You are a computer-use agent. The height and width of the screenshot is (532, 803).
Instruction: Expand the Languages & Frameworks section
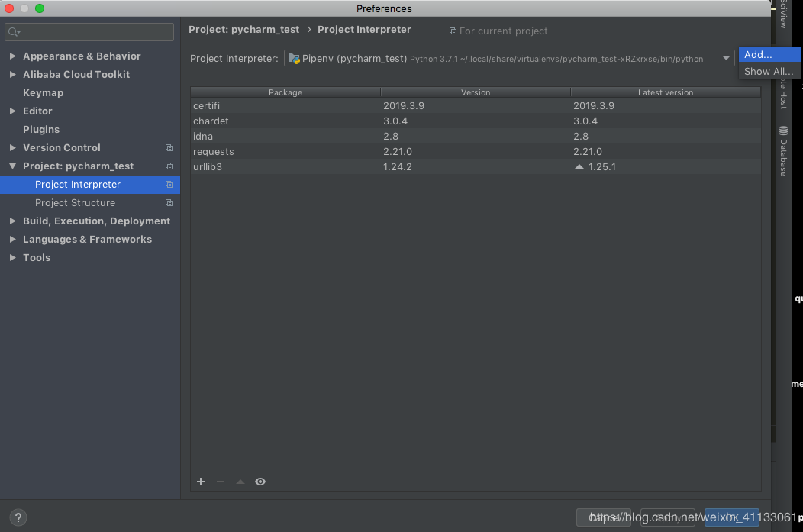pos(13,240)
